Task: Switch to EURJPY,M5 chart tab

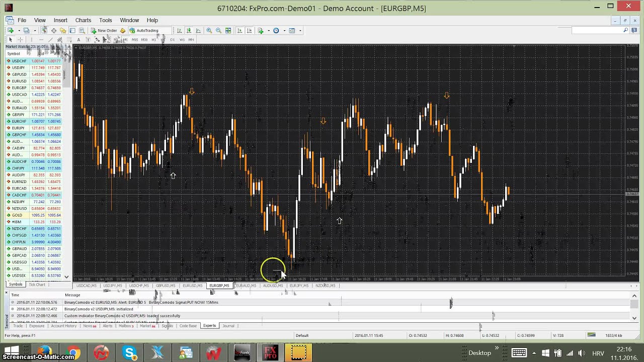Action: (299, 286)
